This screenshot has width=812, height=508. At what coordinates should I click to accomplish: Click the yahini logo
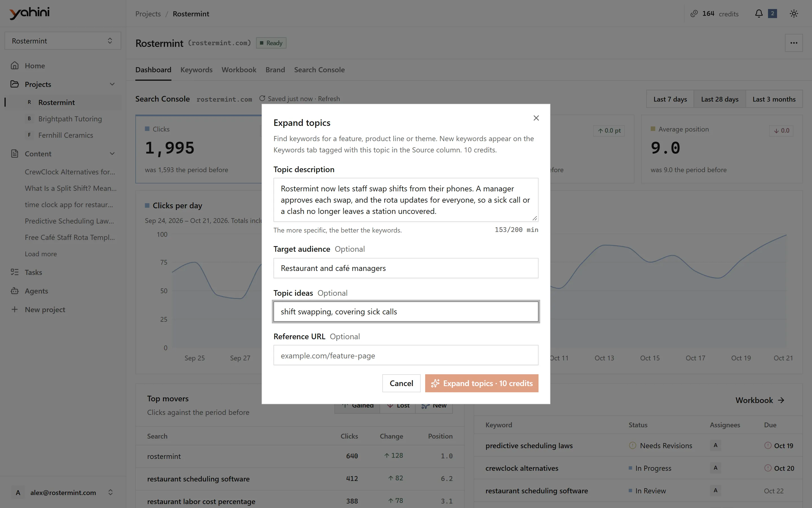[29, 13]
